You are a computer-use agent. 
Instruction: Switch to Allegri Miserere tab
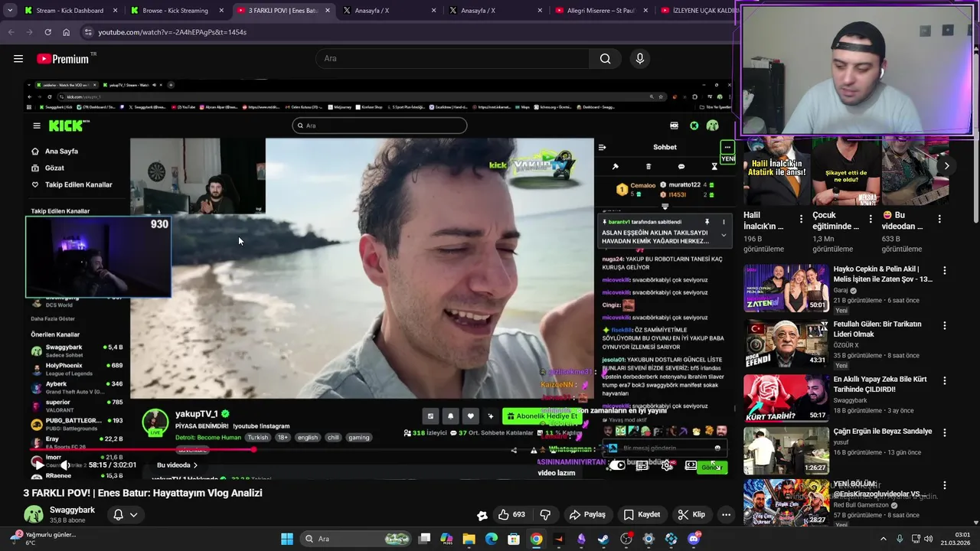pos(602,11)
